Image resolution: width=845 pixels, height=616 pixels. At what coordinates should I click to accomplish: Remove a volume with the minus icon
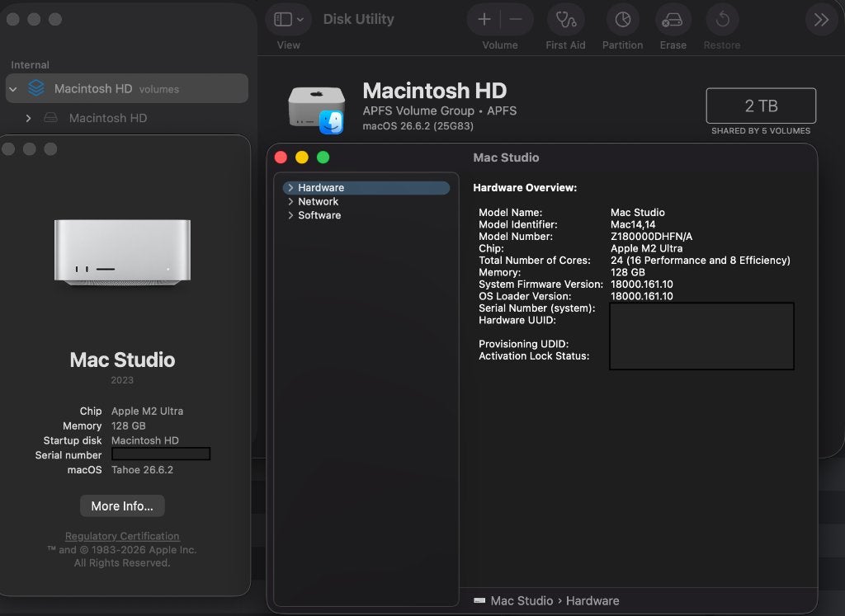(x=516, y=20)
